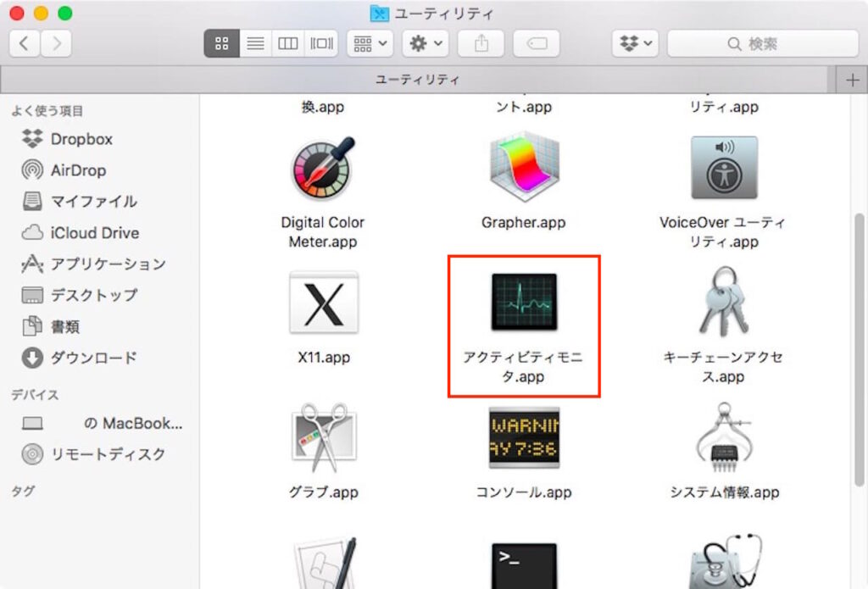This screenshot has height=589, width=868.
Task: Switch to Cover Flow view
Action: [x=320, y=43]
